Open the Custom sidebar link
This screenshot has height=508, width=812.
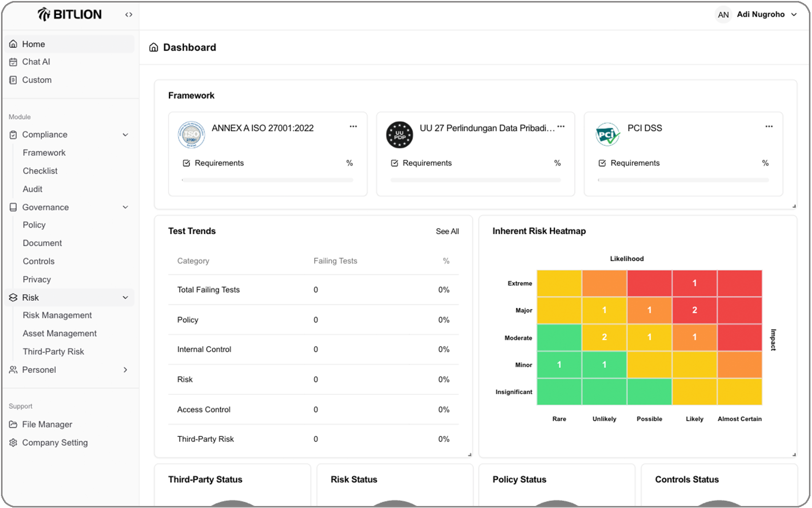point(37,80)
